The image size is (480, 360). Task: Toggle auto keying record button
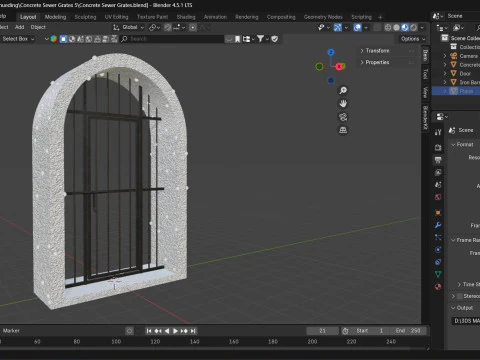pyautogui.click(x=129, y=331)
